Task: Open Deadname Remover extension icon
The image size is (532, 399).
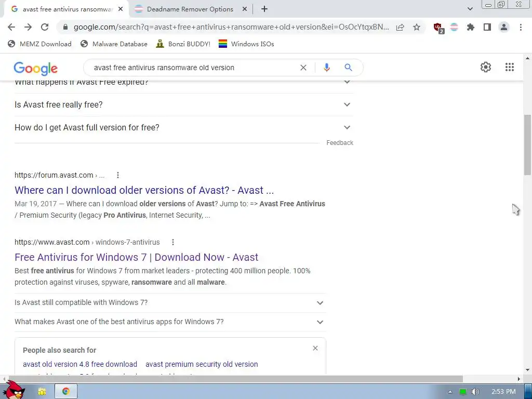Action: (x=454, y=27)
